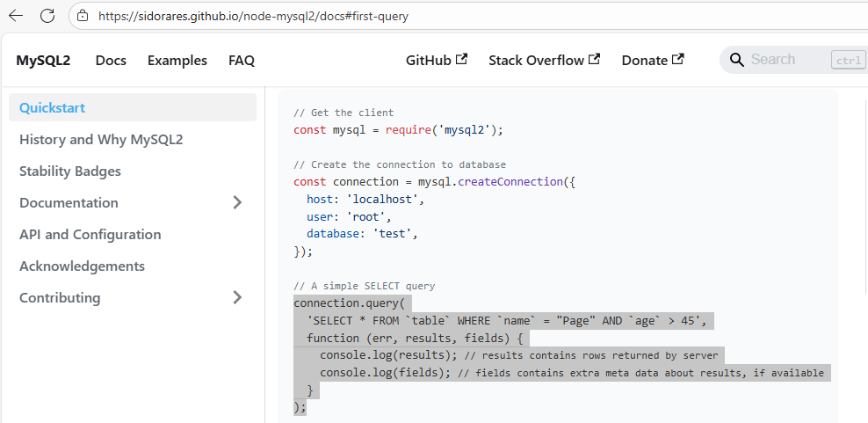Image resolution: width=868 pixels, height=423 pixels.
Task: Click the search magnifier icon
Action: click(x=736, y=60)
